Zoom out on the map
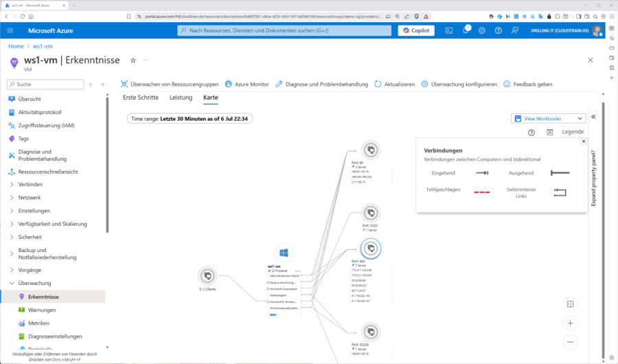The height and width of the screenshot is (364, 618). coord(571,342)
